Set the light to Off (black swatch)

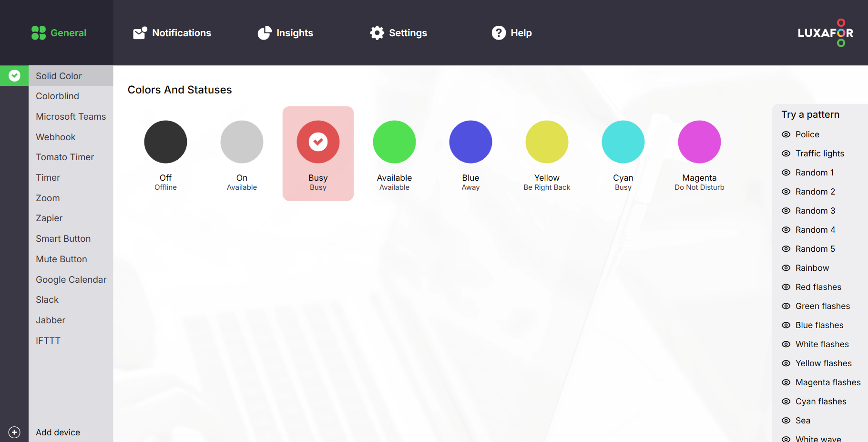[165, 142]
